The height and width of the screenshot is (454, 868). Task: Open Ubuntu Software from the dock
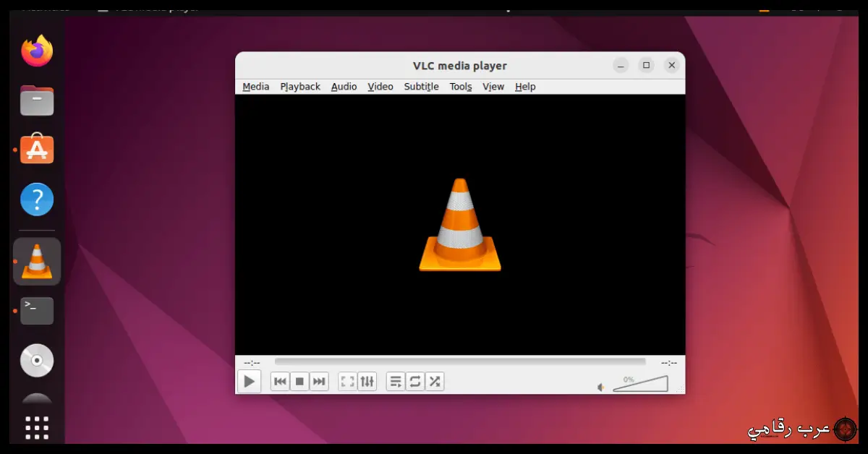click(37, 149)
